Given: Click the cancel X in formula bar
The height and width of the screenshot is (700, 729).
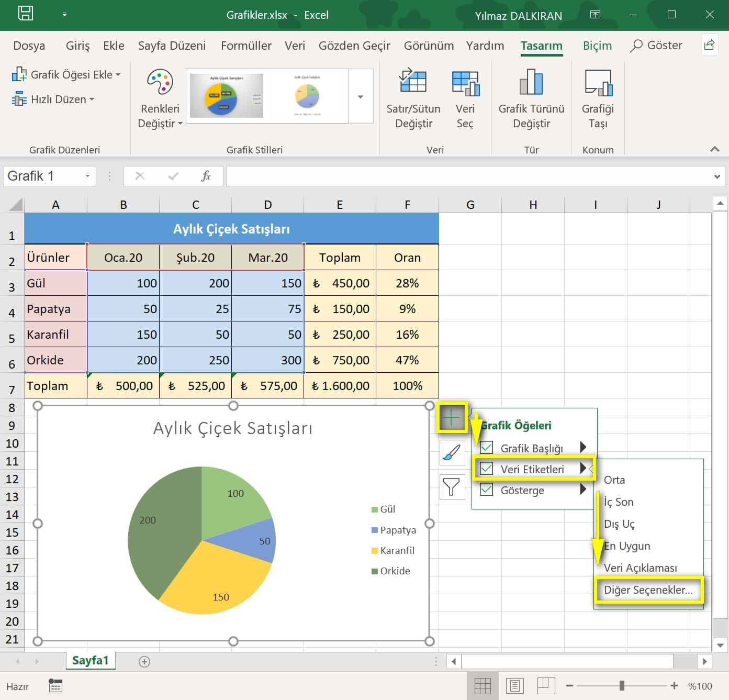Looking at the screenshot, I should point(140,176).
